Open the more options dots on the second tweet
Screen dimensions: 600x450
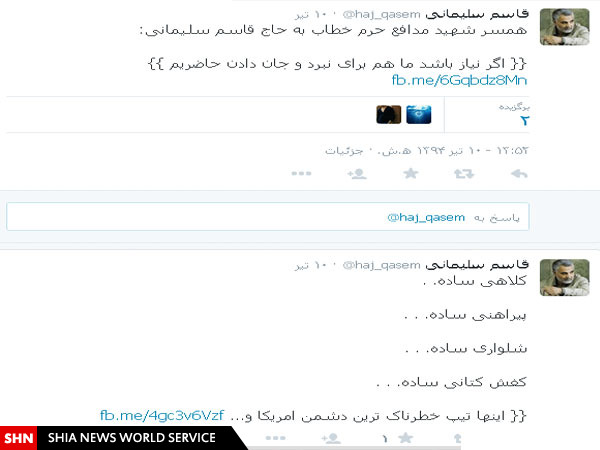[x=276, y=438]
